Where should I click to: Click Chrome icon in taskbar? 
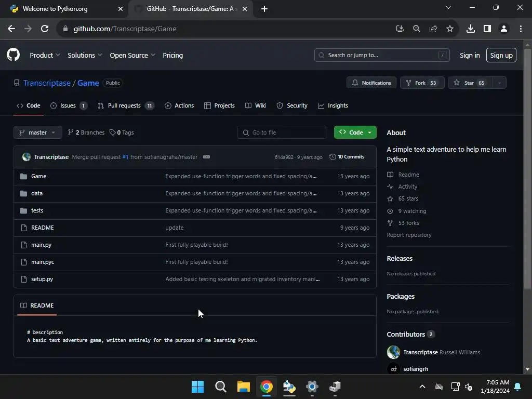[267, 387]
